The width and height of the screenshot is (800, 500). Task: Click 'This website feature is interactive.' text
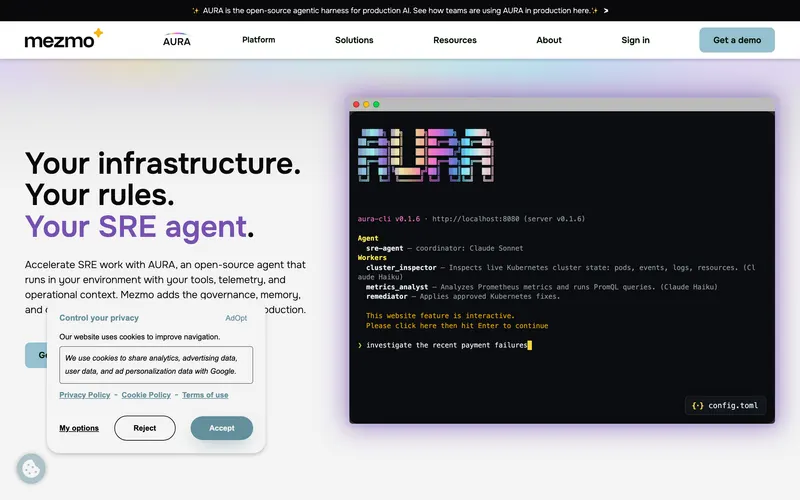440,316
